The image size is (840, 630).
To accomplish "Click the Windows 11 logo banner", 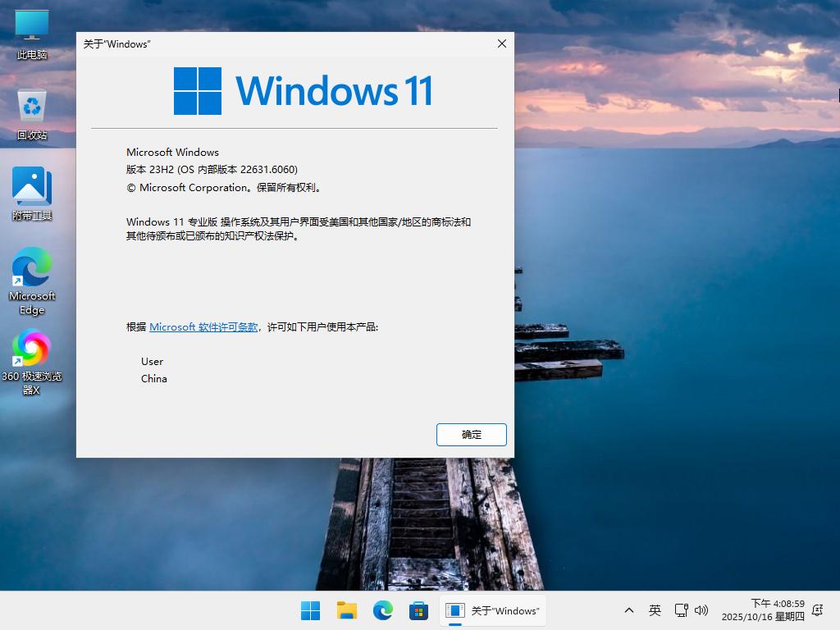I will pyautogui.click(x=303, y=90).
